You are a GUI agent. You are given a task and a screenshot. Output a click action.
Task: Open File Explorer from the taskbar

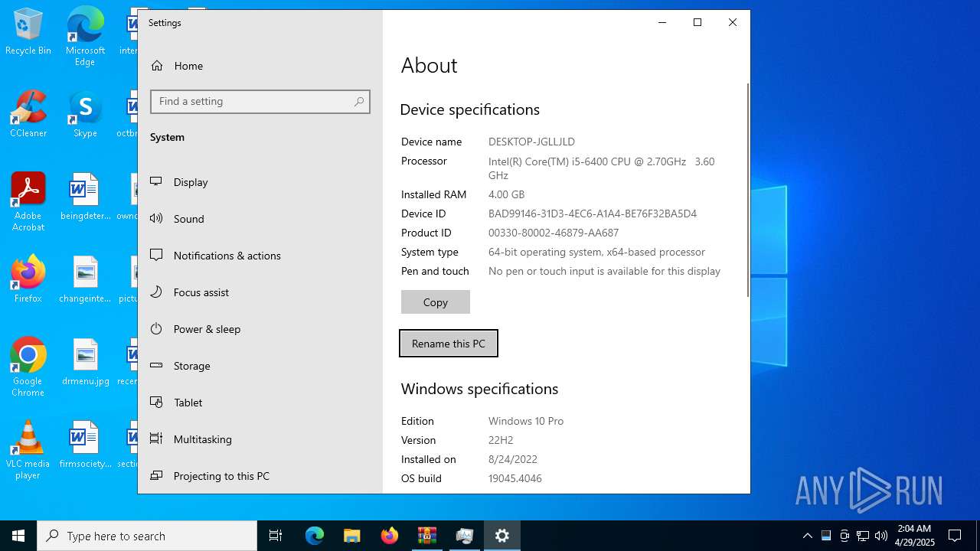352,536
